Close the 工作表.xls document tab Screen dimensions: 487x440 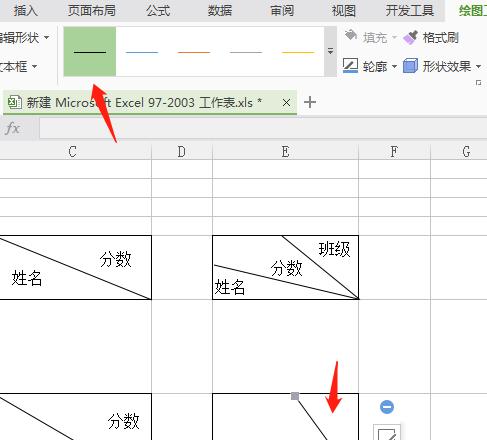pos(286,103)
